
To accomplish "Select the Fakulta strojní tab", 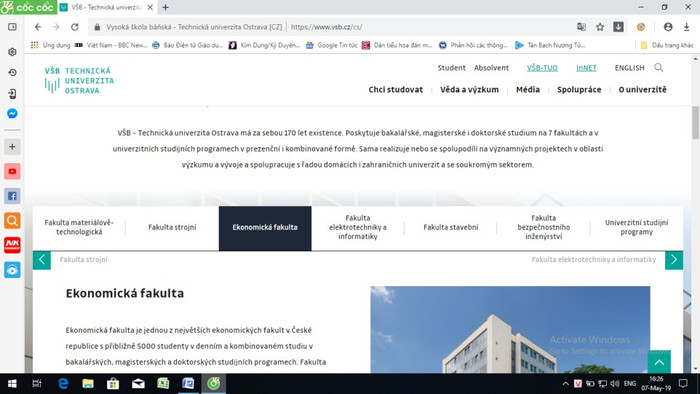I will pyautogui.click(x=172, y=228).
